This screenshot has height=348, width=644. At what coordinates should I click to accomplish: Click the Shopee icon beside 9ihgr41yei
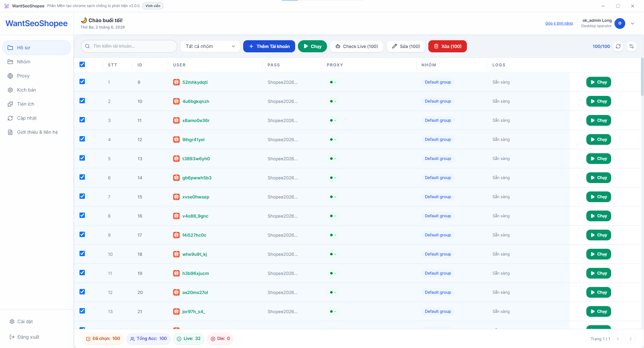[176, 139]
